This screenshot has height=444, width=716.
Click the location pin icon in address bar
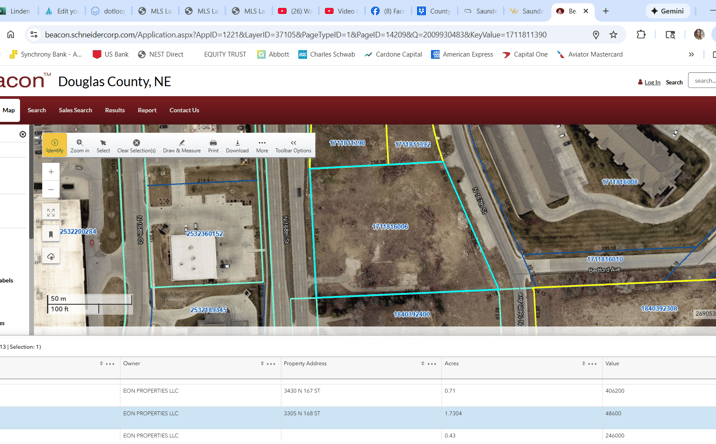click(596, 35)
